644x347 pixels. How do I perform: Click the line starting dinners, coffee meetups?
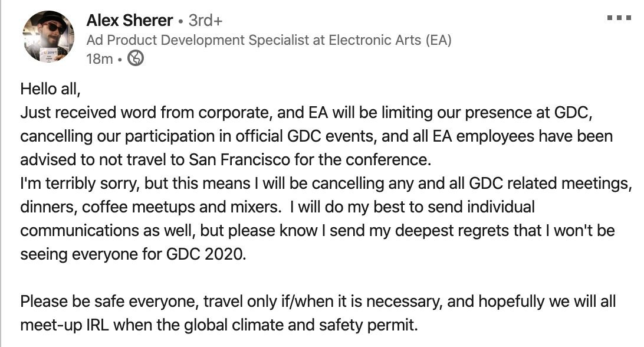[x=277, y=207]
